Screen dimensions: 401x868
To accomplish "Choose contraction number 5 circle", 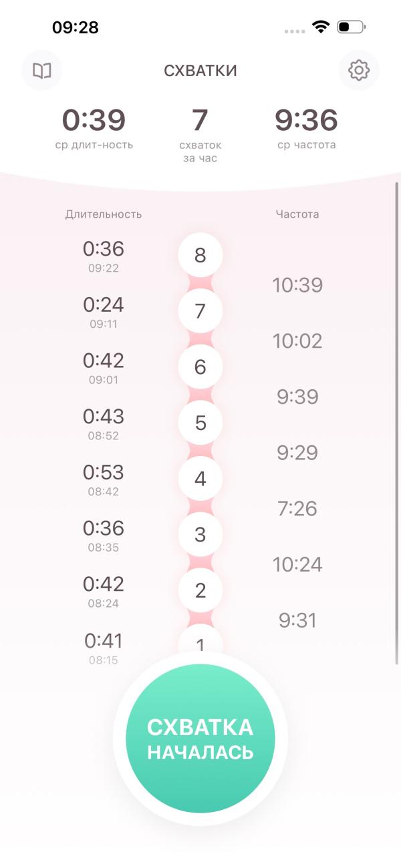I will pyautogui.click(x=200, y=423).
